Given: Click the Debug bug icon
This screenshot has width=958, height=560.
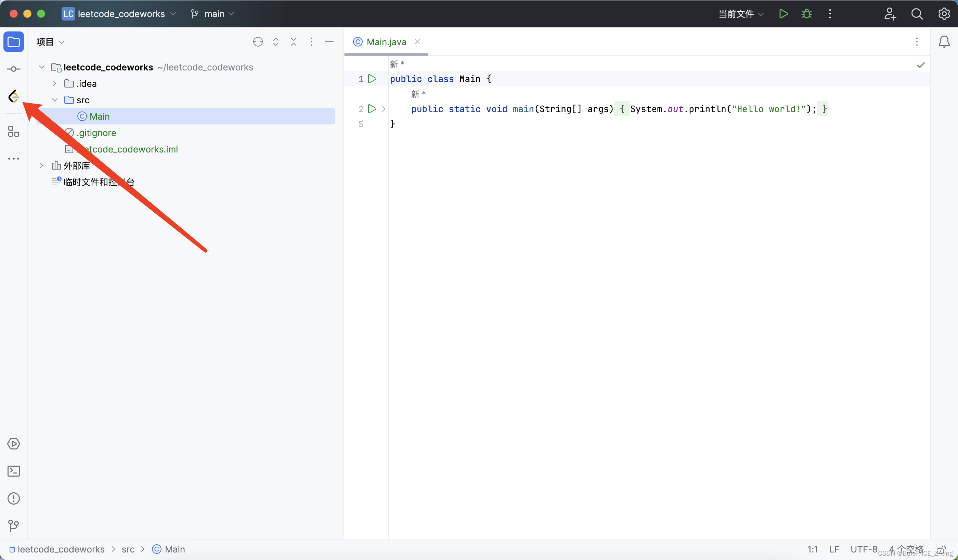Looking at the screenshot, I should 807,14.
